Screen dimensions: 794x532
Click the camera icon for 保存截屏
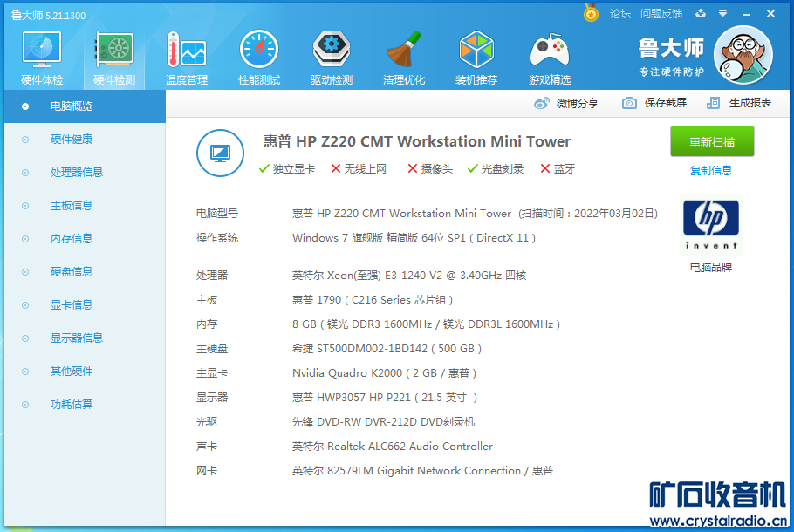(x=629, y=103)
